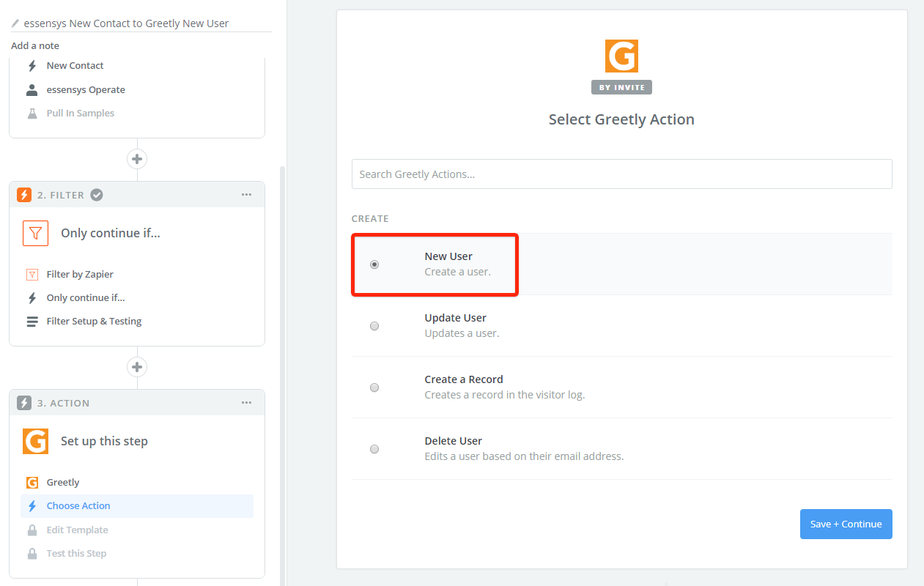
Task: Click the orange Zapier icon in Filter header
Action: tap(24, 195)
